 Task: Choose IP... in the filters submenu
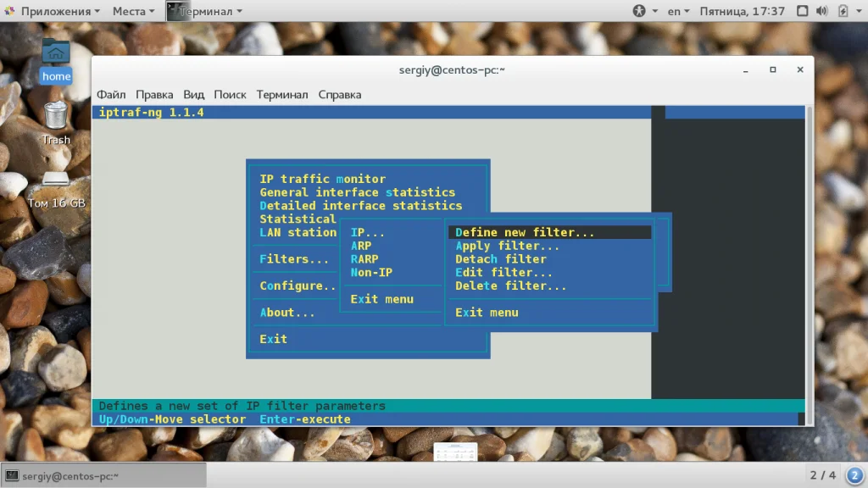tap(368, 232)
